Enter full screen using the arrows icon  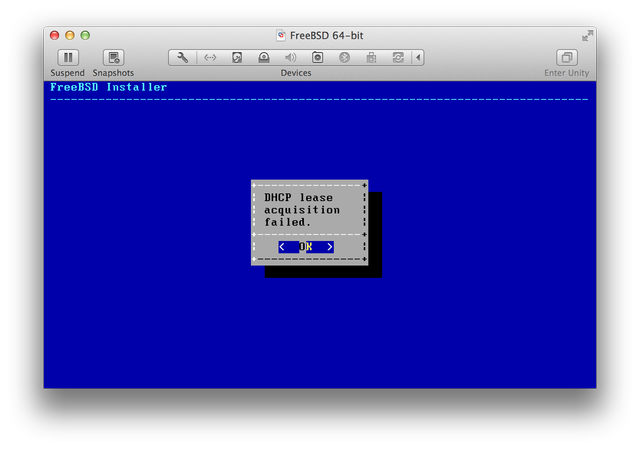587,36
